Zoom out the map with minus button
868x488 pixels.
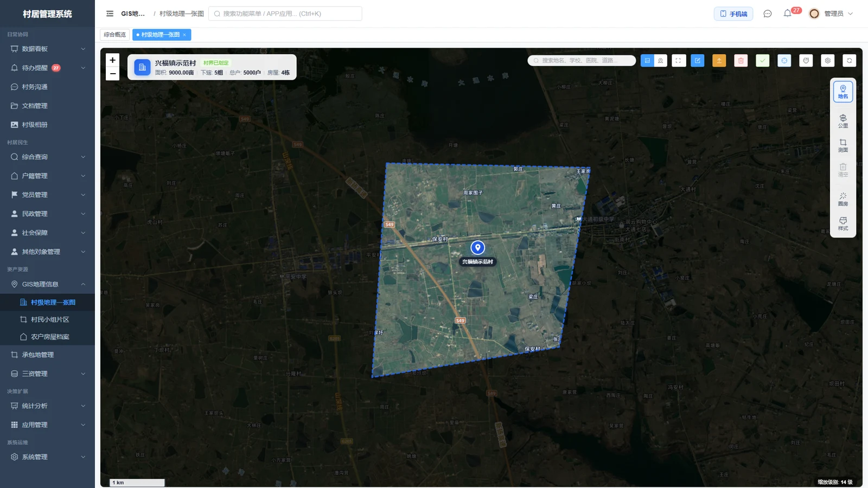pyautogui.click(x=112, y=74)
